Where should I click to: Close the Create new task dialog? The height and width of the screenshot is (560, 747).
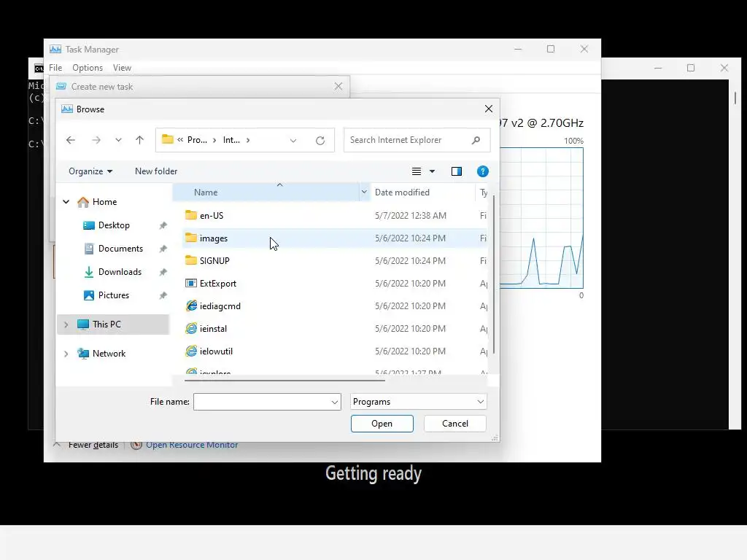tap(338, 86)
